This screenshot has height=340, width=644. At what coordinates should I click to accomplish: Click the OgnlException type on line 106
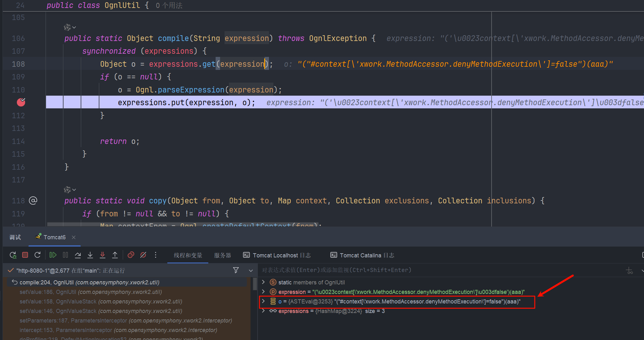338,38
